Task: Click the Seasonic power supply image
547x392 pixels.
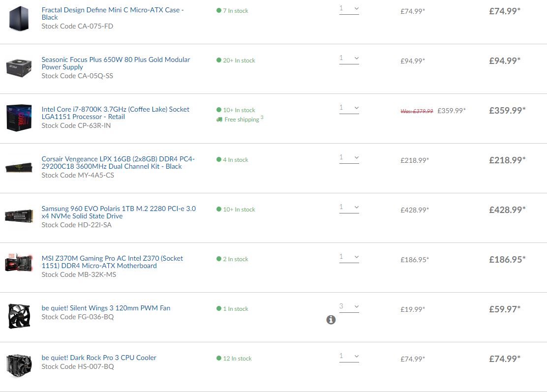Action: click(19, 67)
